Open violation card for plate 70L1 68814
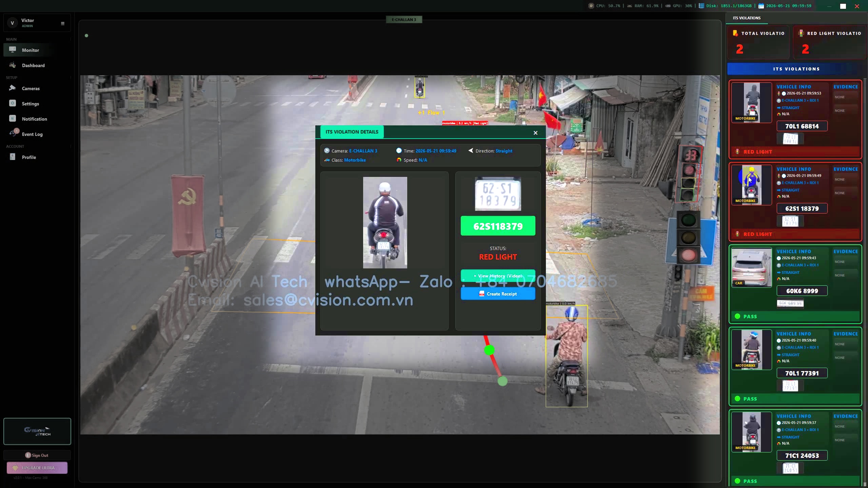This screenshot has width=868, height=488. [795, 119]
